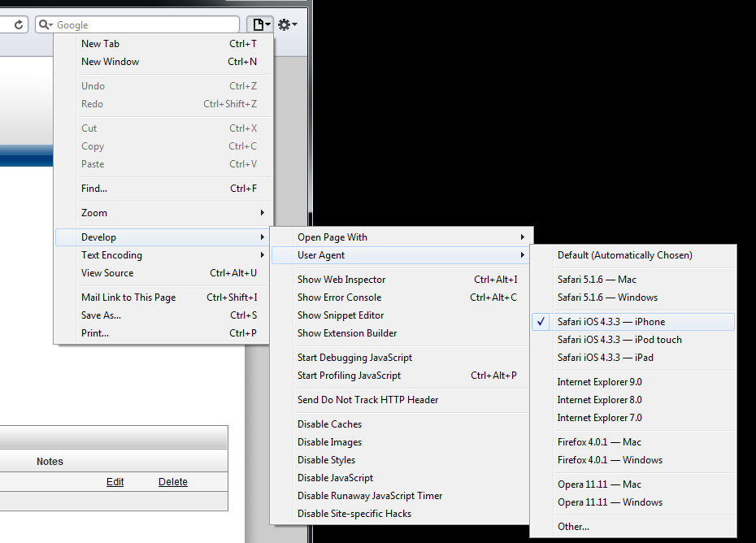Viewport: 756px width, 543px height.
Task: Toggle Disable Runaway JavaScript Timer
Action: [x=401, y=496]
